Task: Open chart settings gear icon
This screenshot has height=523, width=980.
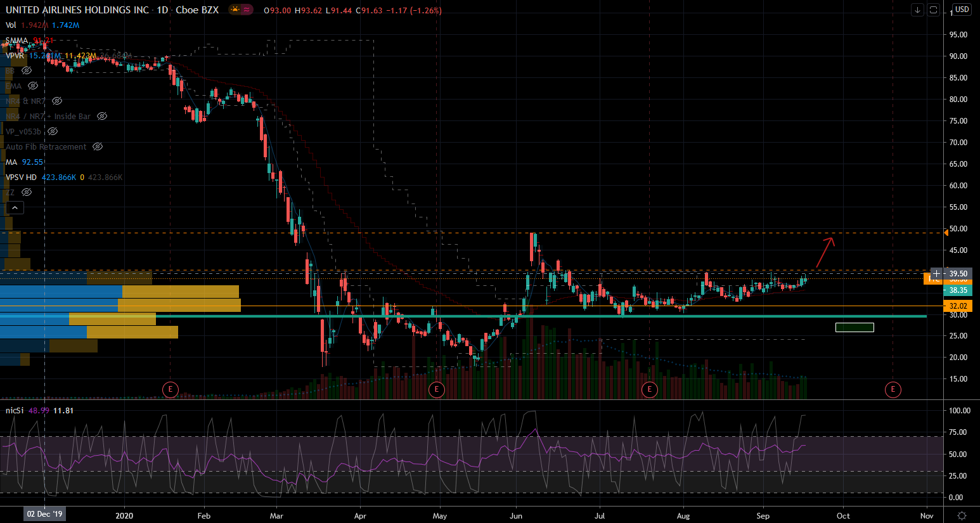Action: tap(962, 515)
